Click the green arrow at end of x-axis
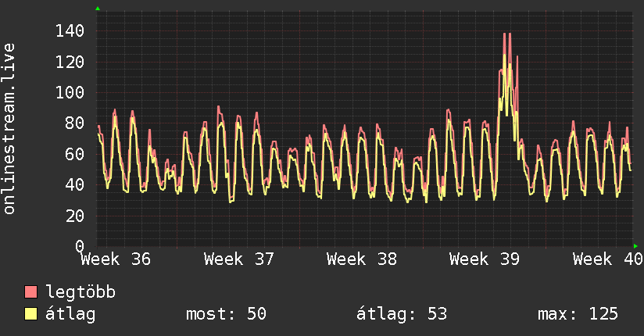This screenshot has width=644, height=336. [x=635, y=246]
